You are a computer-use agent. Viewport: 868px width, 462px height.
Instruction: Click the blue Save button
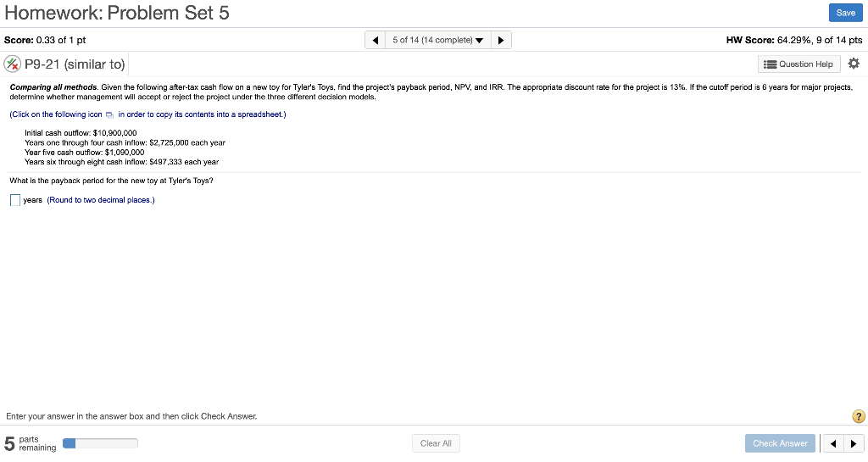coord(845,13)
